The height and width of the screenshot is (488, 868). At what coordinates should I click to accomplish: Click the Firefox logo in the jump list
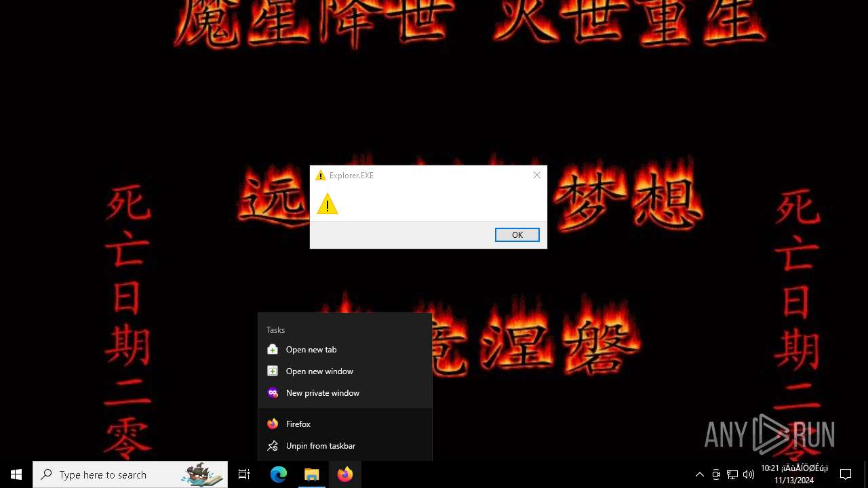tap(273, 424)
